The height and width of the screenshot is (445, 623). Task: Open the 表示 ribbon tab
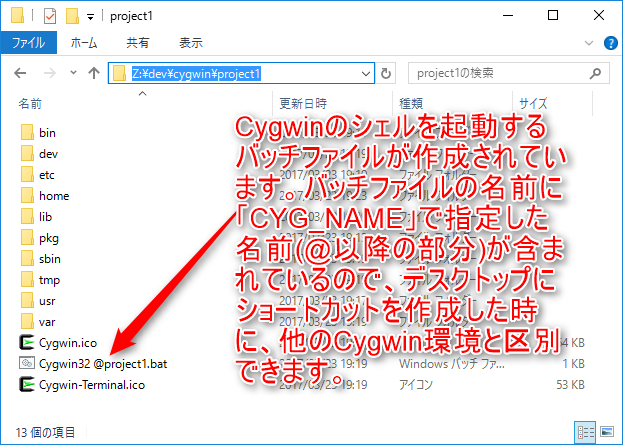tap(190, 44)
